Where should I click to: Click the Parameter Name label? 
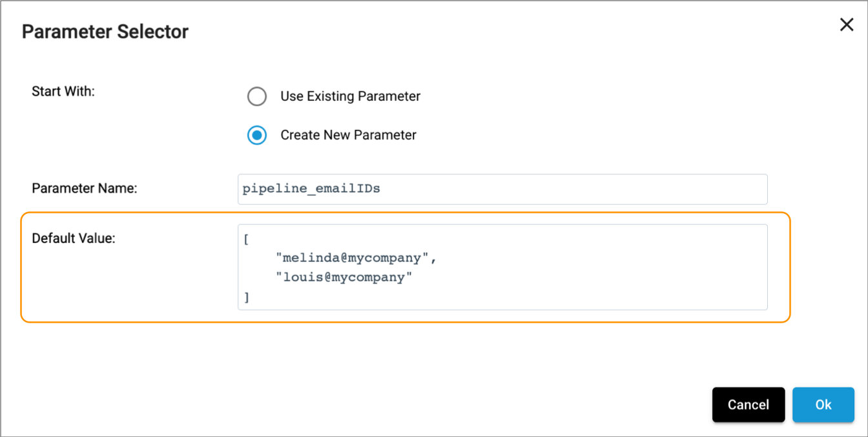coord(84,188)
